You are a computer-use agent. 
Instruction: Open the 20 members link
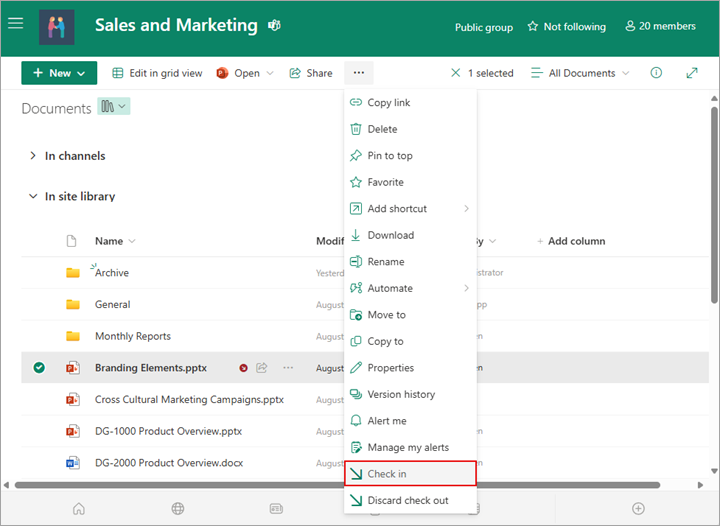point(660,27)
